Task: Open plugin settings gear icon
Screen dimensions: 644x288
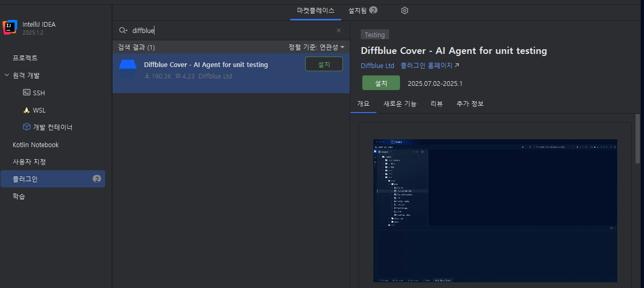Action: coord(405,10)
